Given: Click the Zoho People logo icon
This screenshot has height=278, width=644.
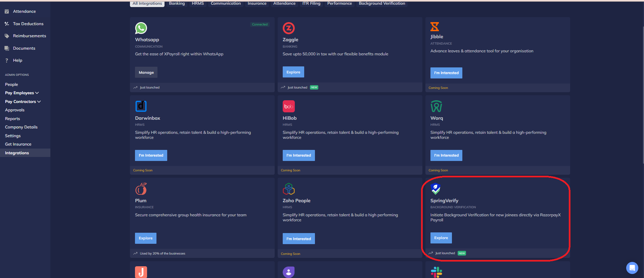Looking at the screenshot, I should tap(288, 189).
